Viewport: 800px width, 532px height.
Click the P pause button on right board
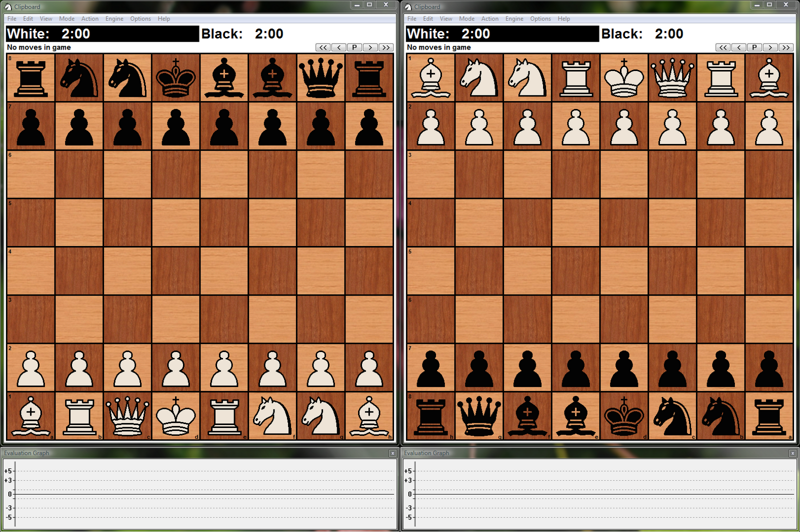tap(754, 47)
